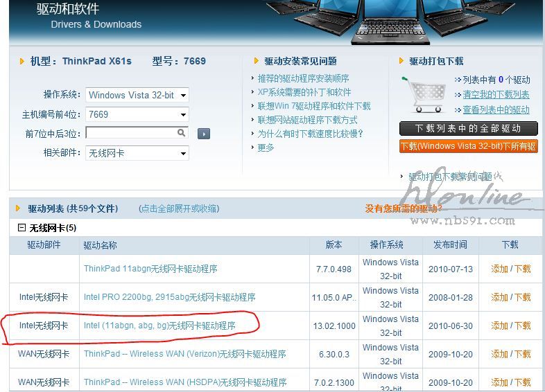This screenshot has width=545, height=392.
Task: Click orange 下载(Windows Vista 32-bit)下所有驱动 button
Action: click(469, 146)
